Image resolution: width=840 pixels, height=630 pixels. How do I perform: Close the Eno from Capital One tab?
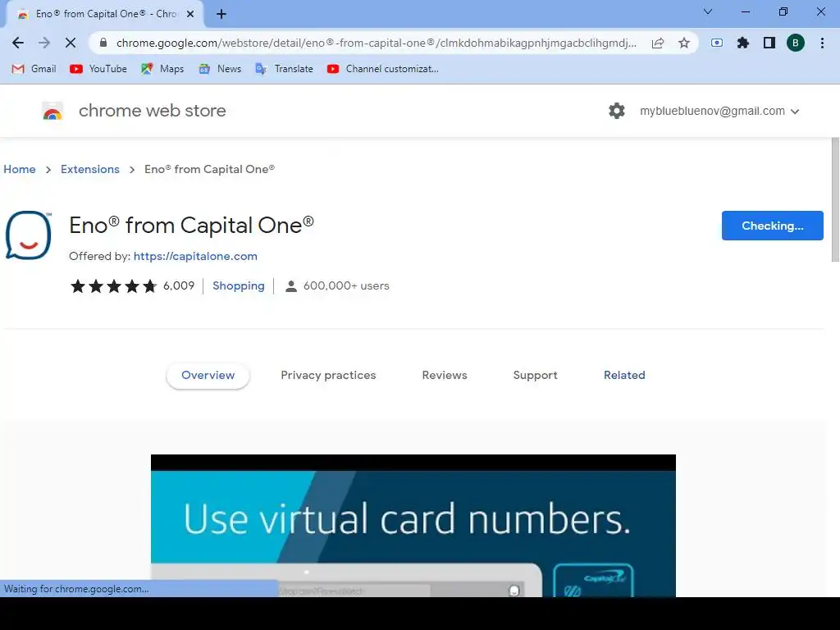pyautogui.click(x=190, y=14)
